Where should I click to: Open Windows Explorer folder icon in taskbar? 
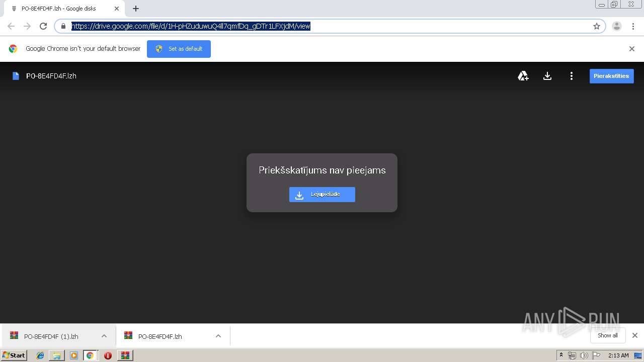click(57, 355)
